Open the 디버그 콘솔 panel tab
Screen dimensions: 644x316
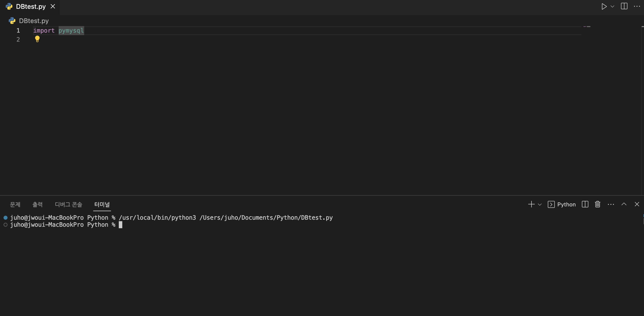(68, 204)
